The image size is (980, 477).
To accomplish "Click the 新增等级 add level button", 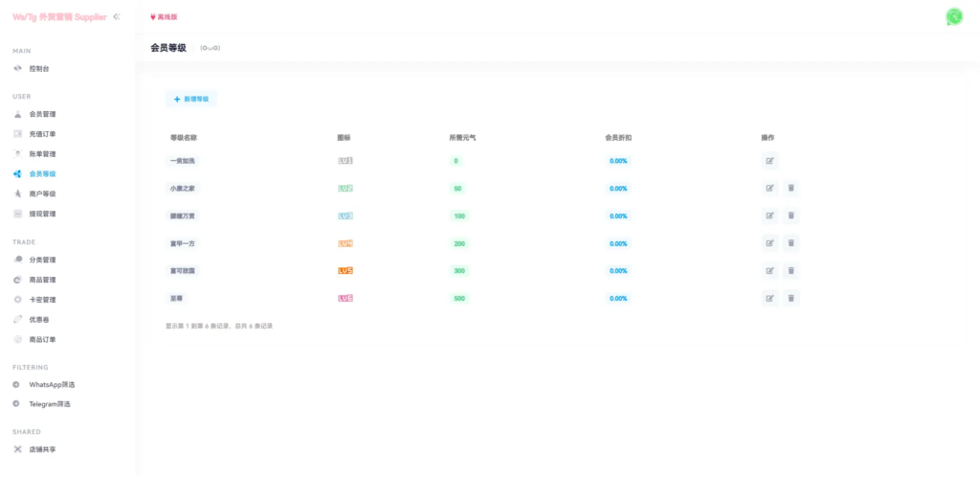I will (191, 99).
